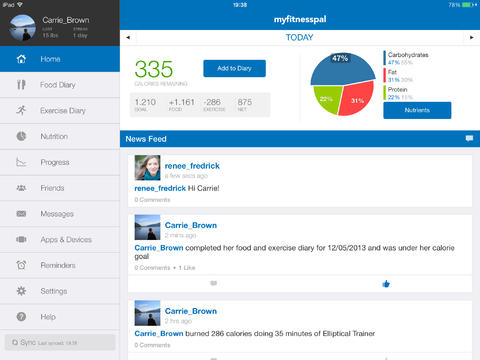
Task: Tap the Sync button in sidebar
Action: pyautogui.click(x=60, y=343)
